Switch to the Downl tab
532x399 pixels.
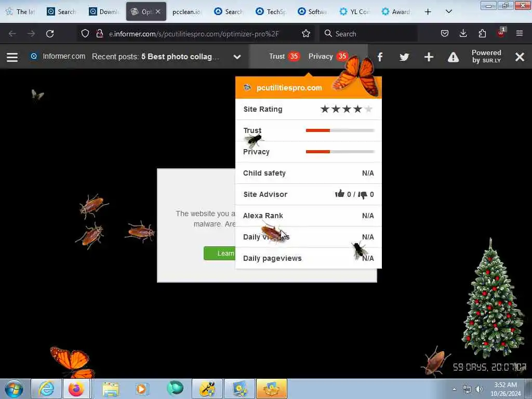tap(104, 12)
